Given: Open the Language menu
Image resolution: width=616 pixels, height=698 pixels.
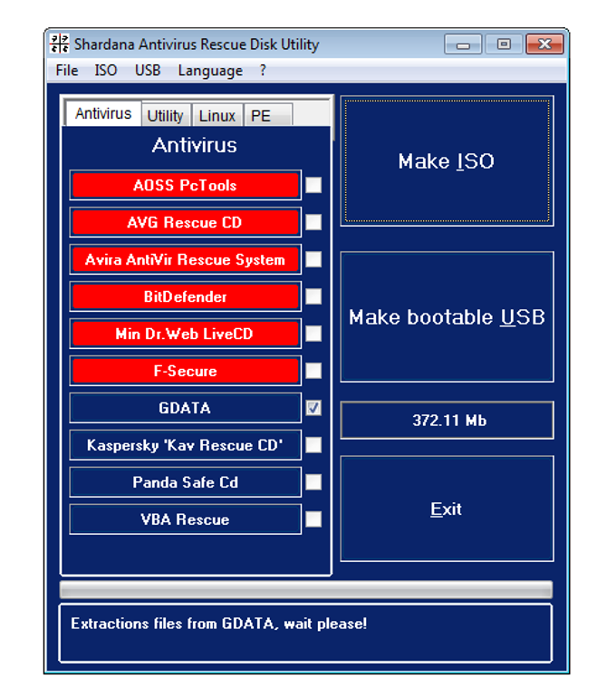Looking at the screenshot, I should (210, 71).
